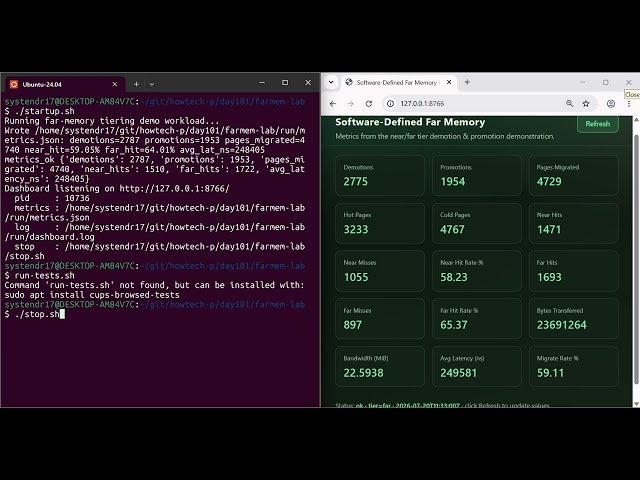Open the browser profile icon
This screenshot has width=640, height=480.
(x=611, y=104)
